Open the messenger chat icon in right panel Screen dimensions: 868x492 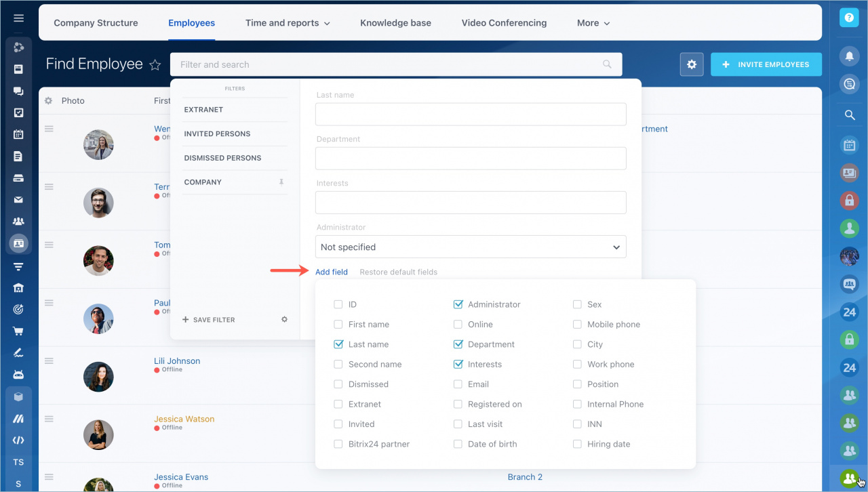[x=849, y=84]
